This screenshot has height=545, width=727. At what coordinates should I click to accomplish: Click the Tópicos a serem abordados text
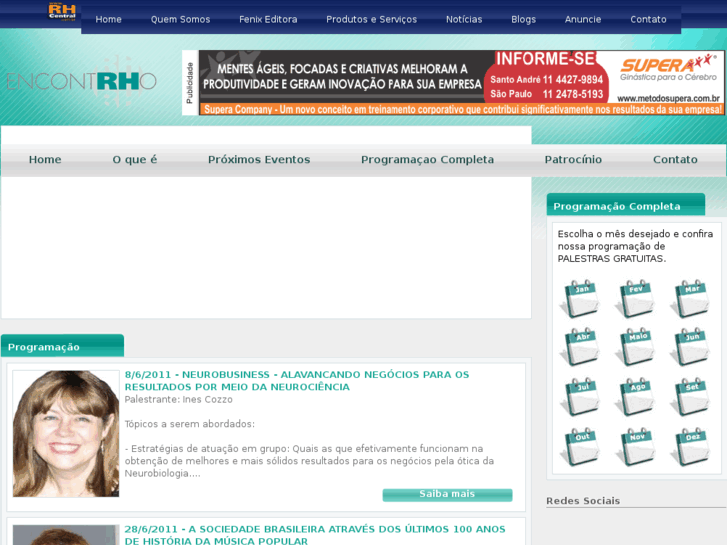(x=190, y=424)
